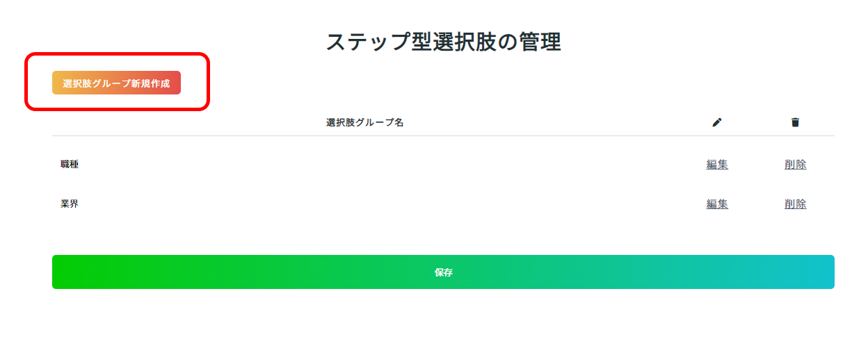Click the trash can icon in header

795,122
